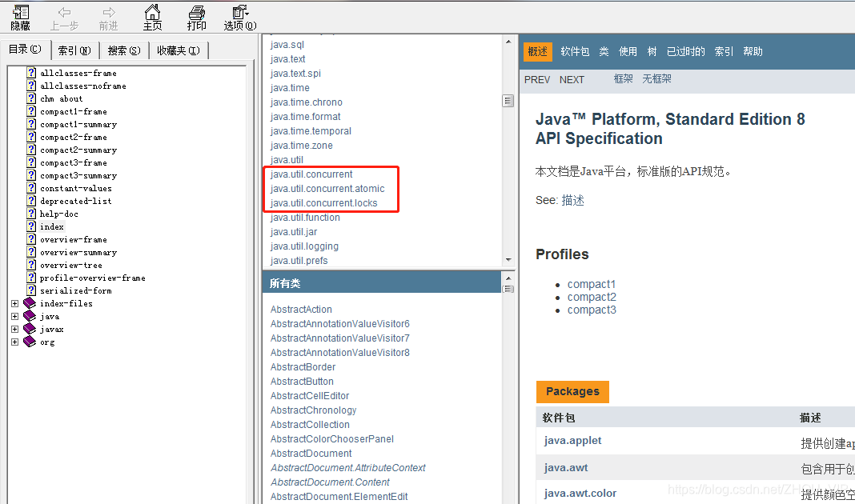Expand the org tree node
Viewport: 855px width, 504px height.
[14, 342]
